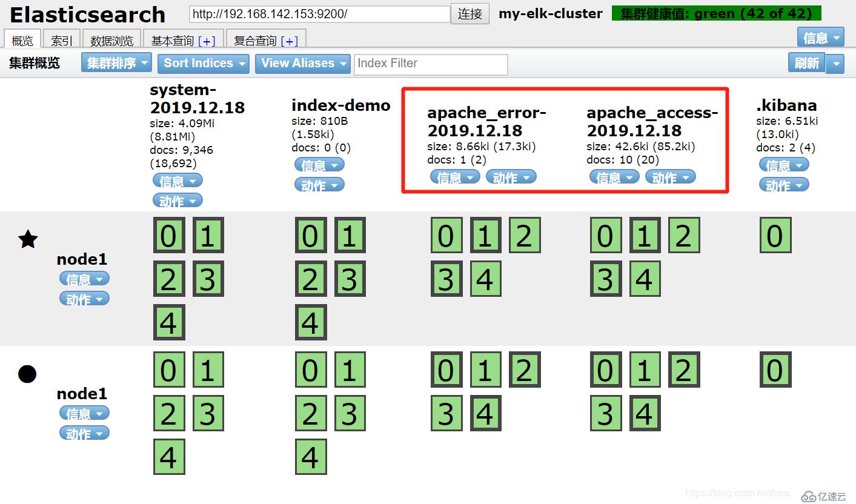Switch to the 索引 tab
856x504 pixels.
point(62,40)
